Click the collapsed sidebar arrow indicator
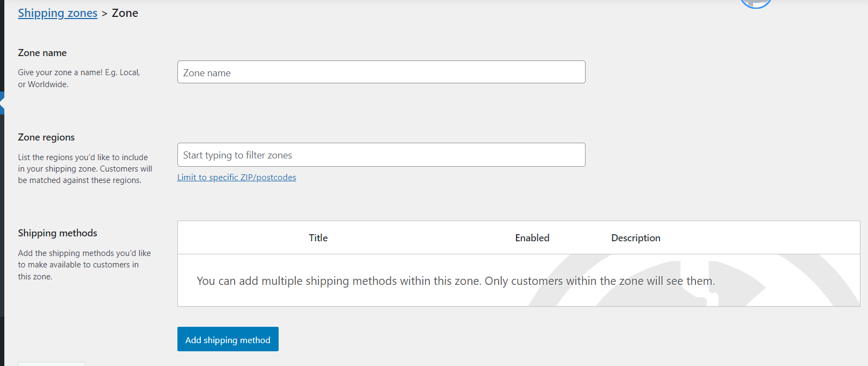868x366 pixels. coord(2,103)
